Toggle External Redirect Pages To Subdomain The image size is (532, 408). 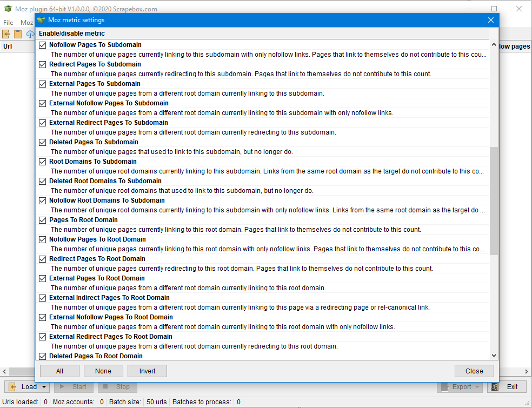[x=42, y=123]
